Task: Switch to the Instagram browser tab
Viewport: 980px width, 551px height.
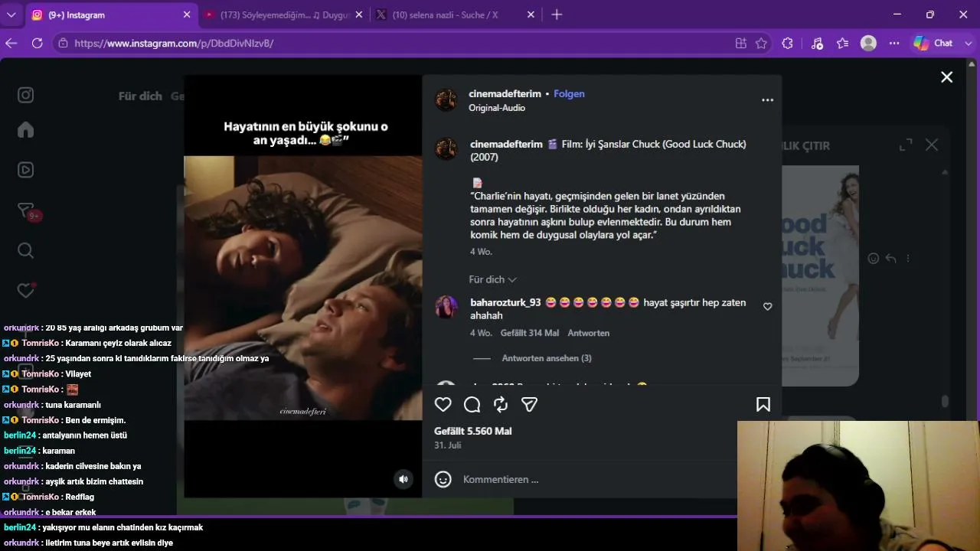Action: point(111,15)
